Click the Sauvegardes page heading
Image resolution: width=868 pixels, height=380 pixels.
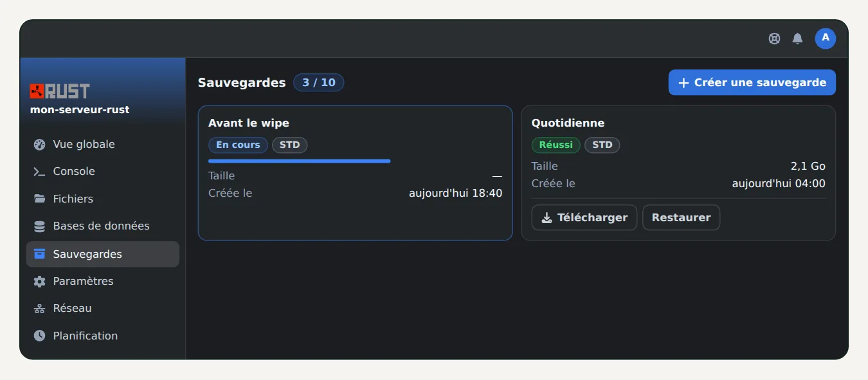[242, 82]
